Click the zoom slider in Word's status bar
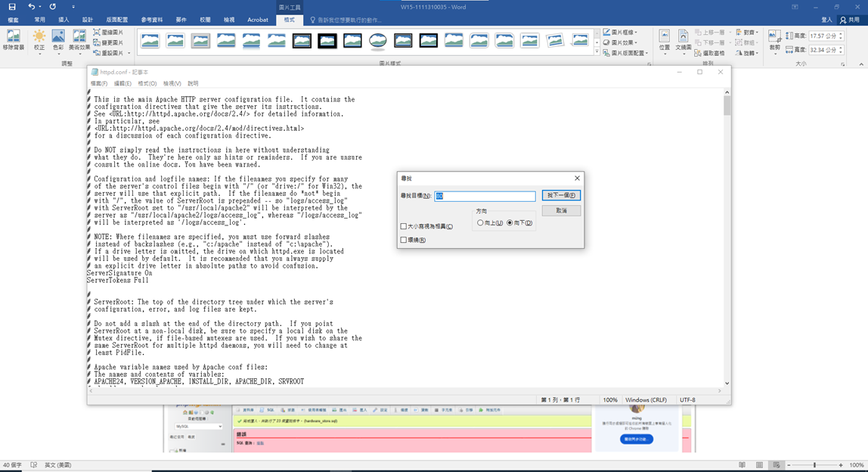The image size is (868, 472). tap(814, 465)
